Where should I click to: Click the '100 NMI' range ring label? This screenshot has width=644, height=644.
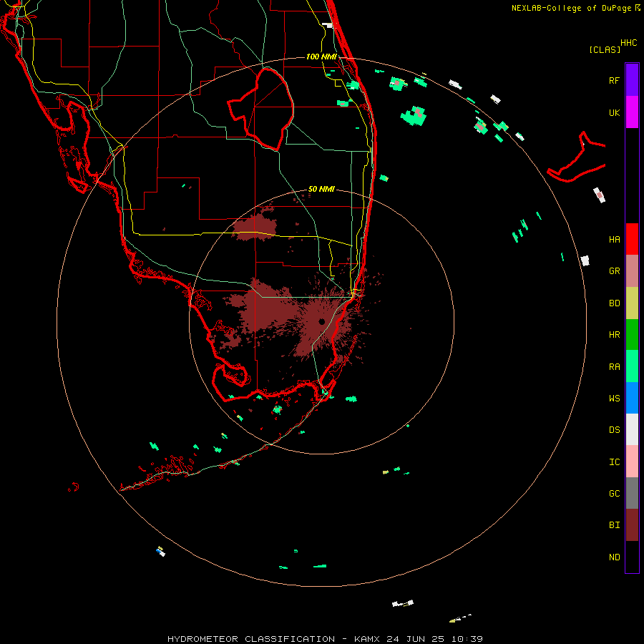pos(321,57)
